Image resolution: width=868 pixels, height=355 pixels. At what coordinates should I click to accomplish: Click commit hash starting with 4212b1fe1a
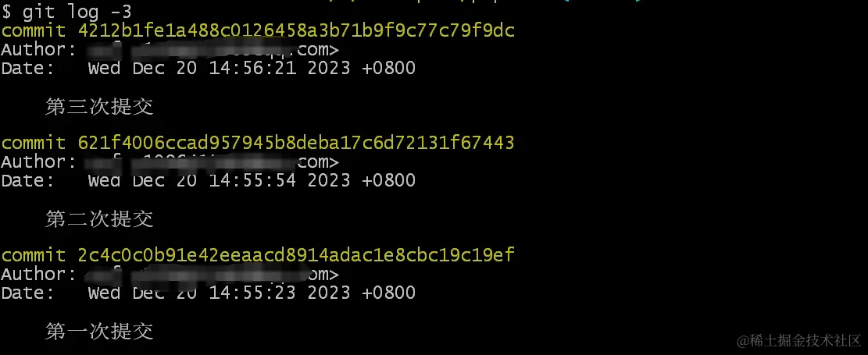click(296, 30)
